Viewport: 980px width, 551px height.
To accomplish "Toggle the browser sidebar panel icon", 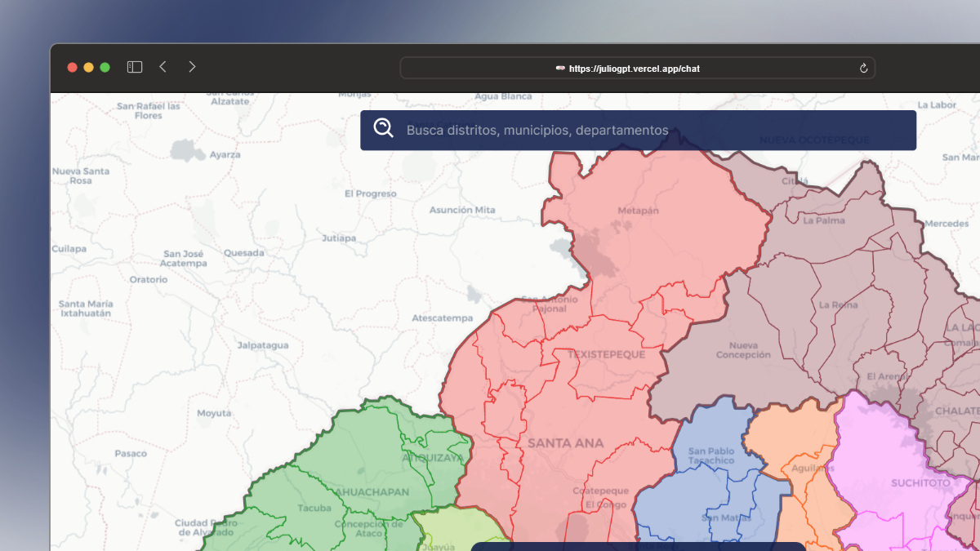I will click(x=135, y=67).
